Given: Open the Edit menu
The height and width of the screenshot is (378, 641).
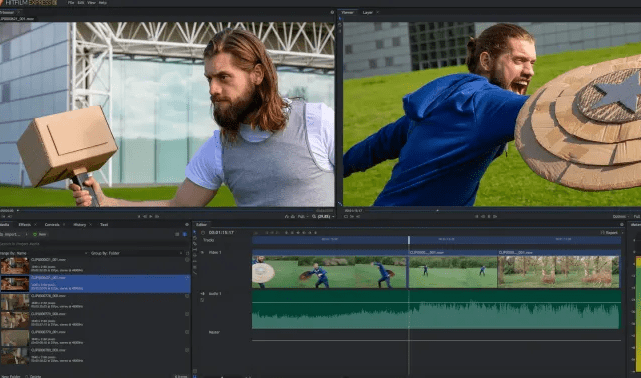Looking at the screenshot, I should click(81, 2).
